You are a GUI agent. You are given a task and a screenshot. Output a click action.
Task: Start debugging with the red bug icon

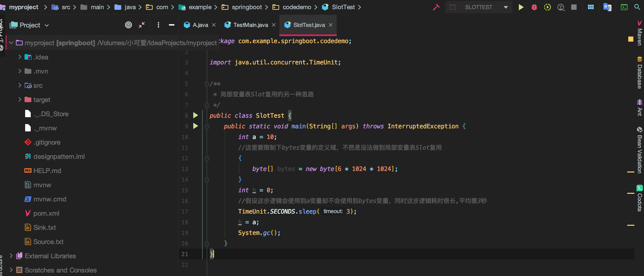point(534,7)
